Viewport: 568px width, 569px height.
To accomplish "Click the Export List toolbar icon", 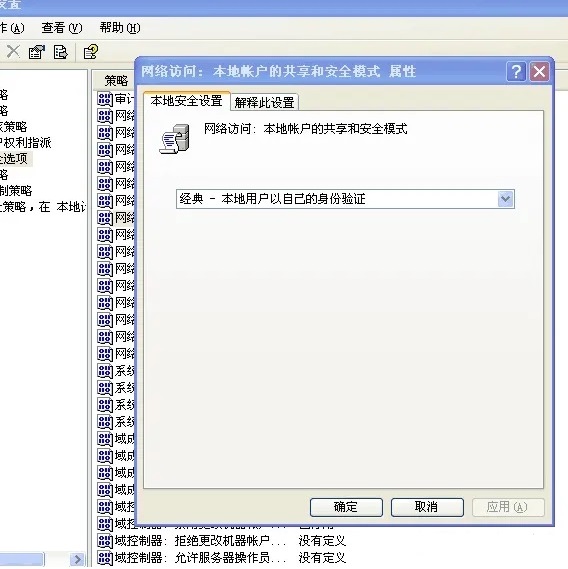I will pyautogui.click(x=60, y=52).
